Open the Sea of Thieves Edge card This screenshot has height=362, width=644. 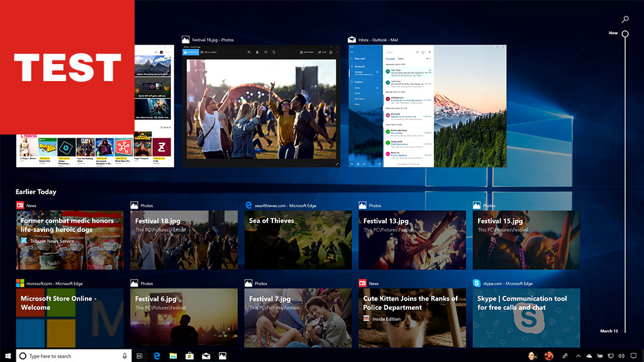click(298, 239)
